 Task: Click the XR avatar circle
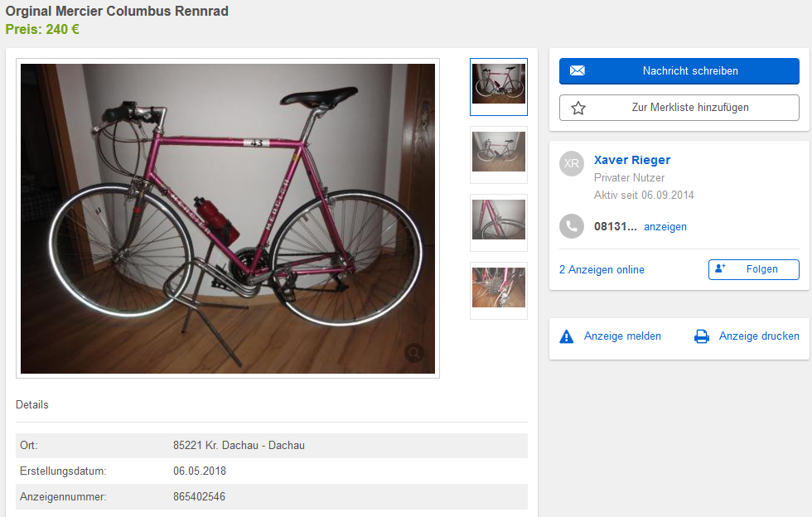(x=571, y=163)
